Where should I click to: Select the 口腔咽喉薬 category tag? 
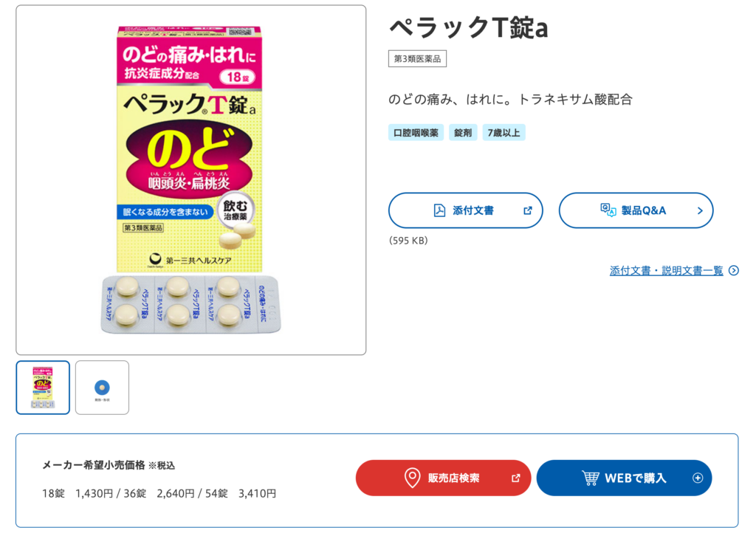416,132
